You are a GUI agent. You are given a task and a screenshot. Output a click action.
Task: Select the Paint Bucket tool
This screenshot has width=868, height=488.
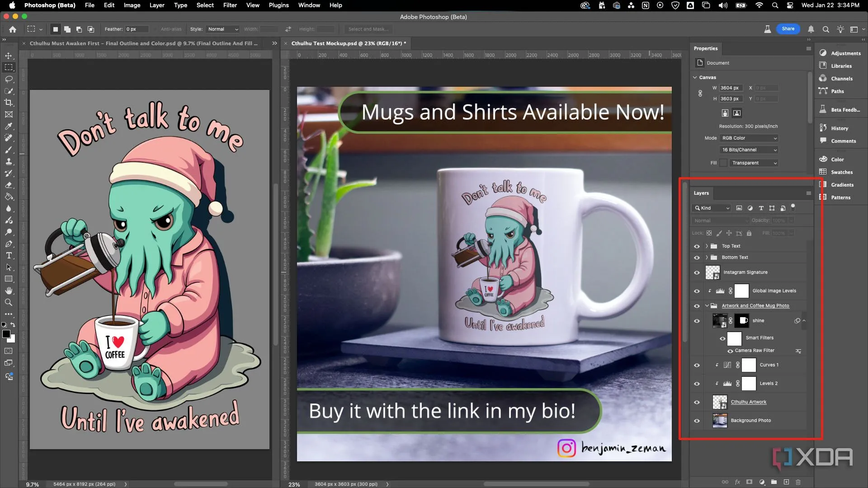(9, 197)
